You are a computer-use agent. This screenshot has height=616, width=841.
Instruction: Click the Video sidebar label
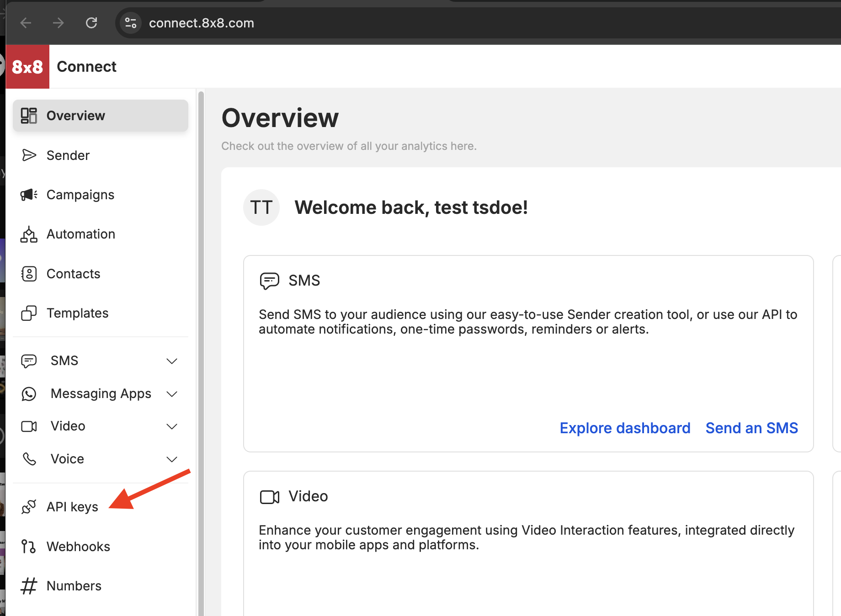pos(68,426)
